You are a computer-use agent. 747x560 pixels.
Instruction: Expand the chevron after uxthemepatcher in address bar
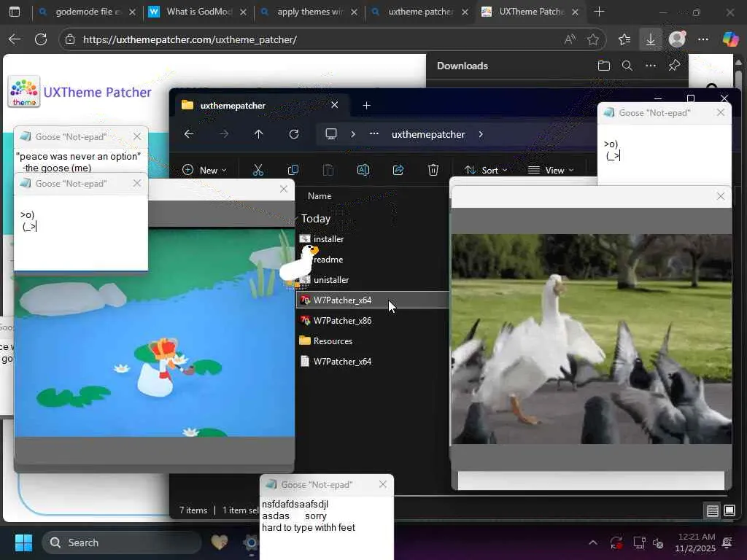[x=481, y=134]
